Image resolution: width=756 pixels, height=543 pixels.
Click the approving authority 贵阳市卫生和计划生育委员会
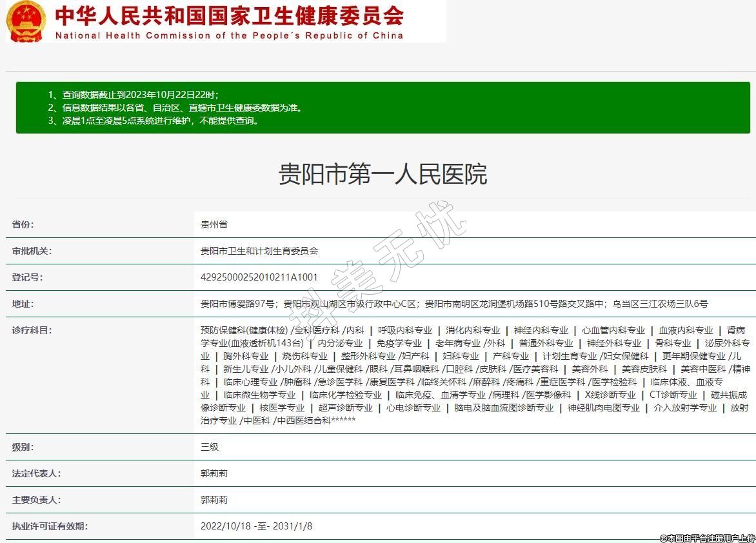[x=259, y=251]
